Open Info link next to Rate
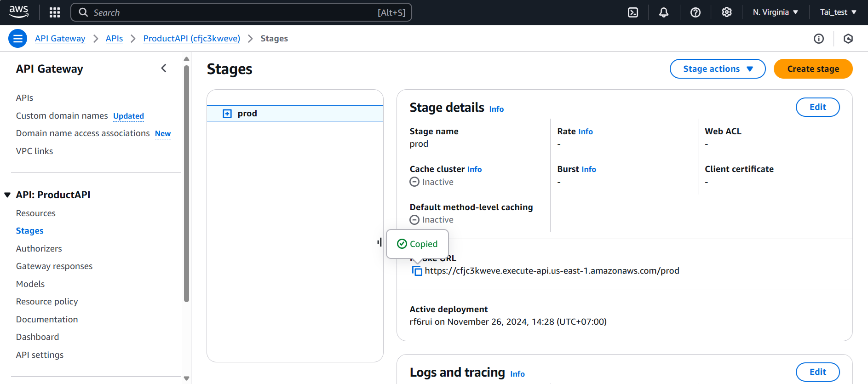The height and width of the screenshot is (384, 868). 586,132
